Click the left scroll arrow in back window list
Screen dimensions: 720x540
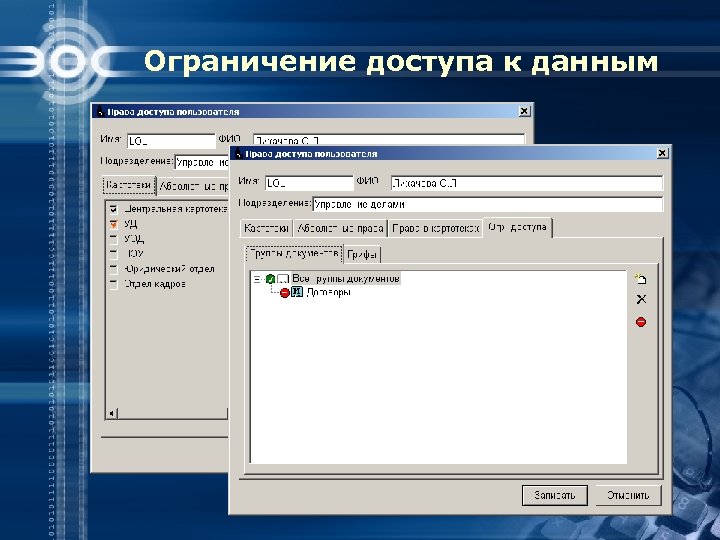[x=111, y=414]
